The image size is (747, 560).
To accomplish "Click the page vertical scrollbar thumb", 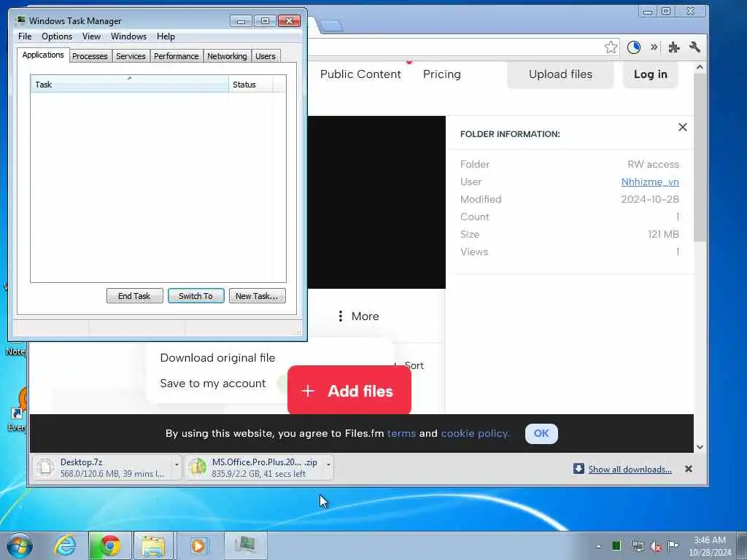I will click(x=700, y=157).
